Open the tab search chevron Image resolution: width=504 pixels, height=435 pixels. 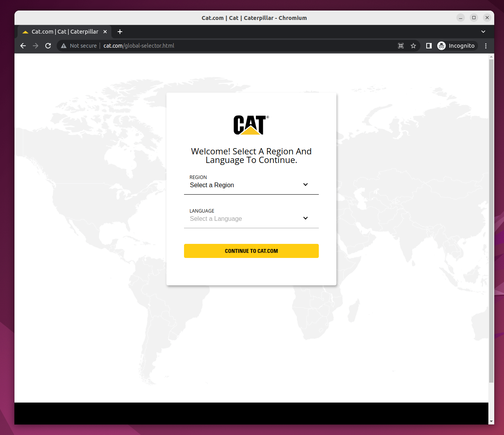pyautogui.click(x=483, y=32)
